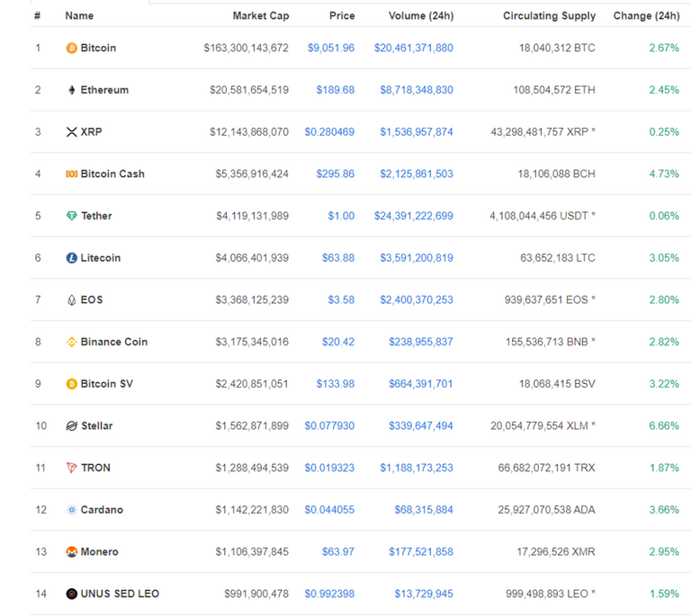691x616 pixels.
Task: Sort by Market Cap column header
Action: pyautogui.click(x=261, y=16)
